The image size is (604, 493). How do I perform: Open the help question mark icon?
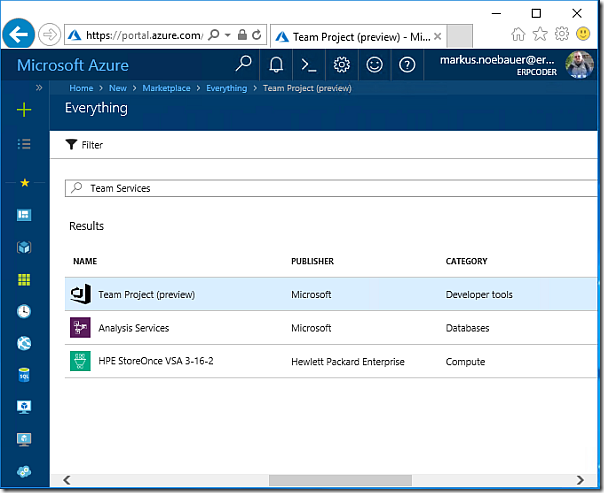click(x=407, y=65)
